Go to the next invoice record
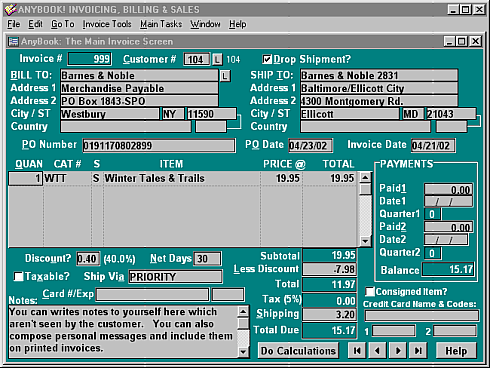The width and height of the screenshot is (490, 368). 398,351
